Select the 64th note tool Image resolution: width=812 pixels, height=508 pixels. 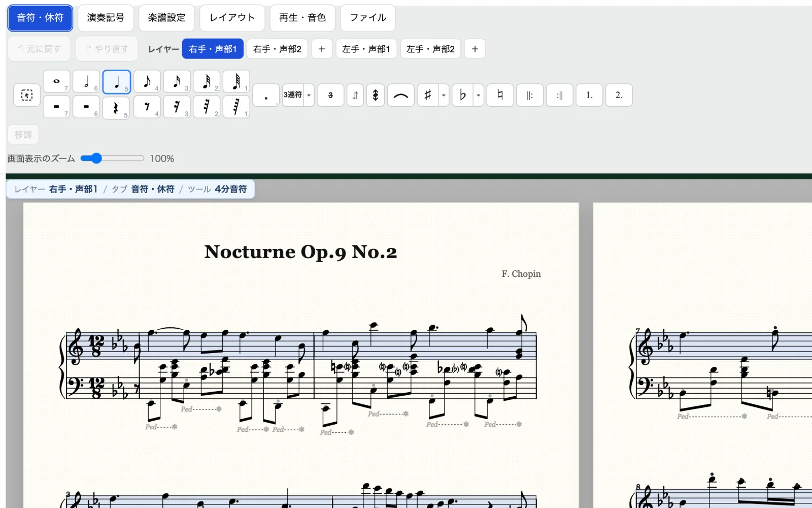tap(236, 81)
